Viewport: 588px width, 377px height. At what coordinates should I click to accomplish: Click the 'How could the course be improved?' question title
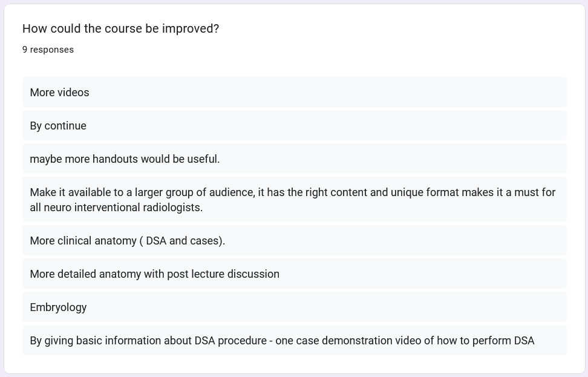120,28
